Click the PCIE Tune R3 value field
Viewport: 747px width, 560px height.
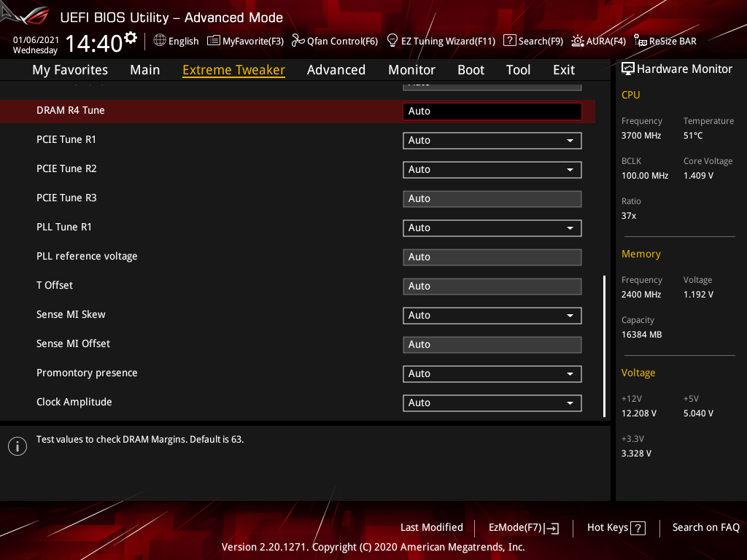(x=492, y=199)
